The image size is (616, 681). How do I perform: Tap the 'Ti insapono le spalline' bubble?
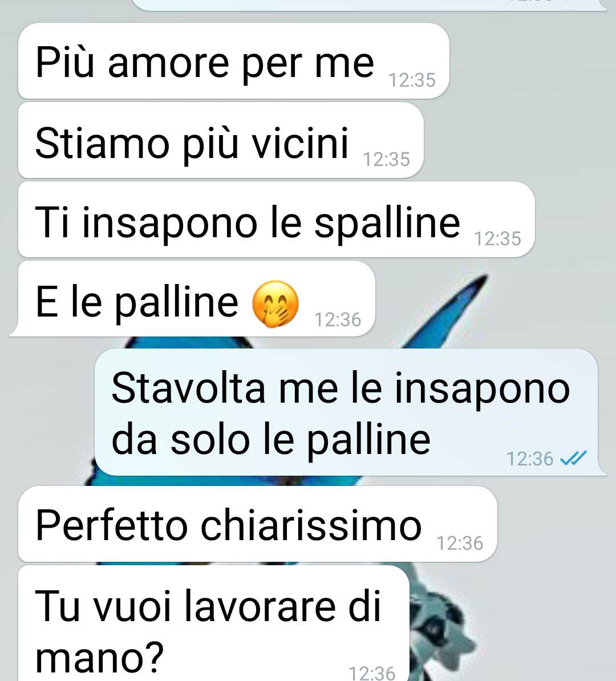coord(276,220)
